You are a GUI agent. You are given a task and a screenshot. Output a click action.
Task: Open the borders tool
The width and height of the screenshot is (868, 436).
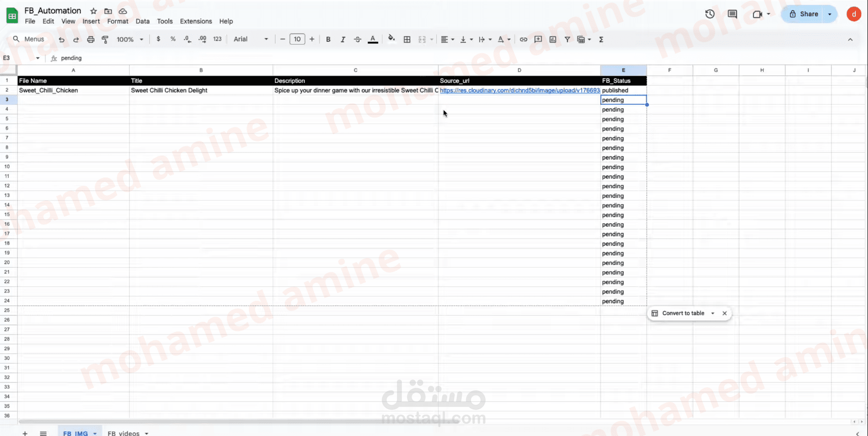point(407,40)
